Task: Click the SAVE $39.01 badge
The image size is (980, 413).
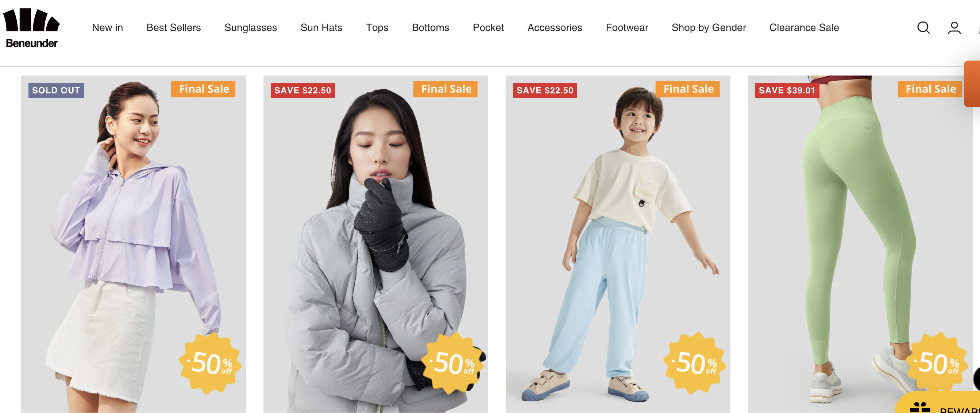Action: (787, 90)
